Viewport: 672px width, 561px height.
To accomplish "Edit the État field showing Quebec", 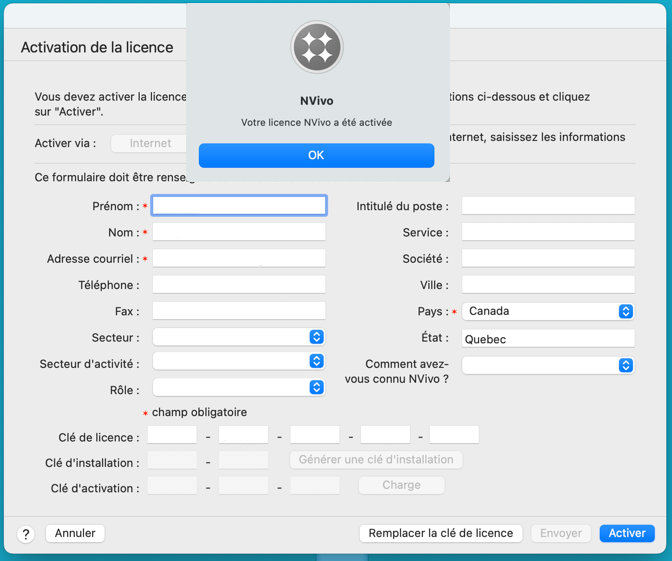I will coord(548,339).
